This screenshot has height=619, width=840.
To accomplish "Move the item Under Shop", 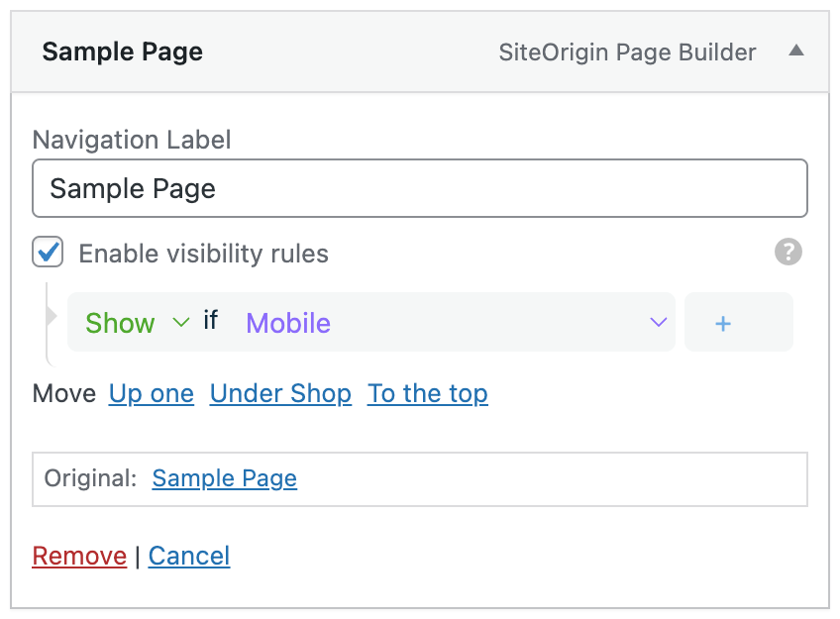I will [x=280, y=393].
